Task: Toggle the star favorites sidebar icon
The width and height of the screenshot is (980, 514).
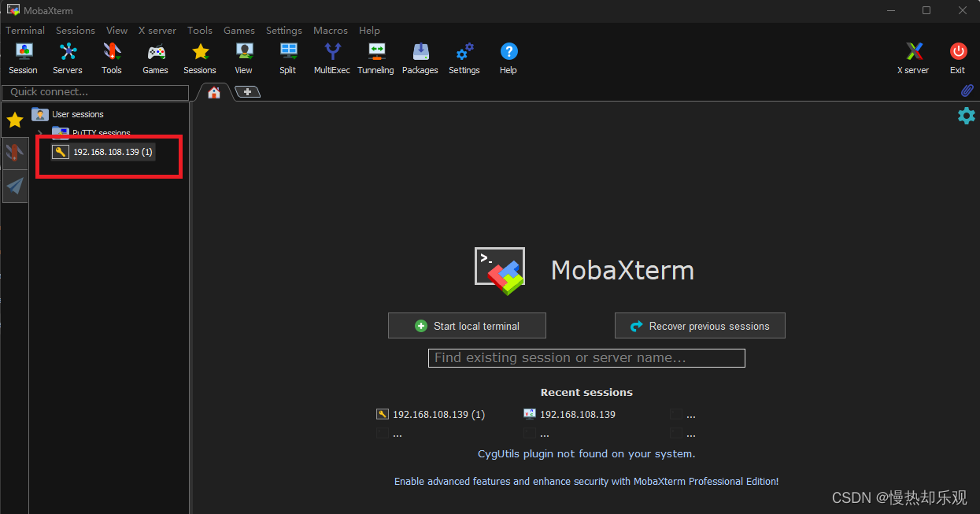Action: 14,120
